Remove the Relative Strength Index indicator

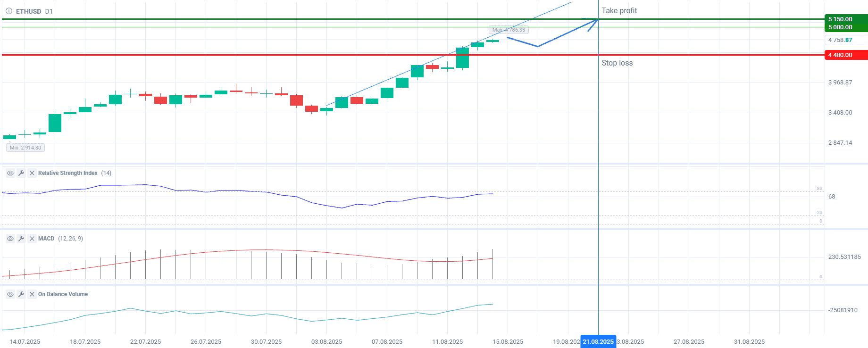[x=32, y=173]
